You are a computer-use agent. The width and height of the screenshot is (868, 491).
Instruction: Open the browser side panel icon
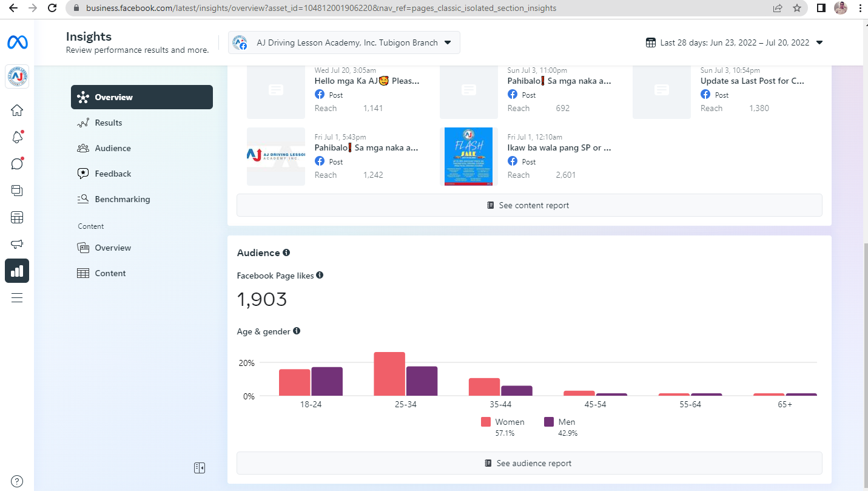821,8
